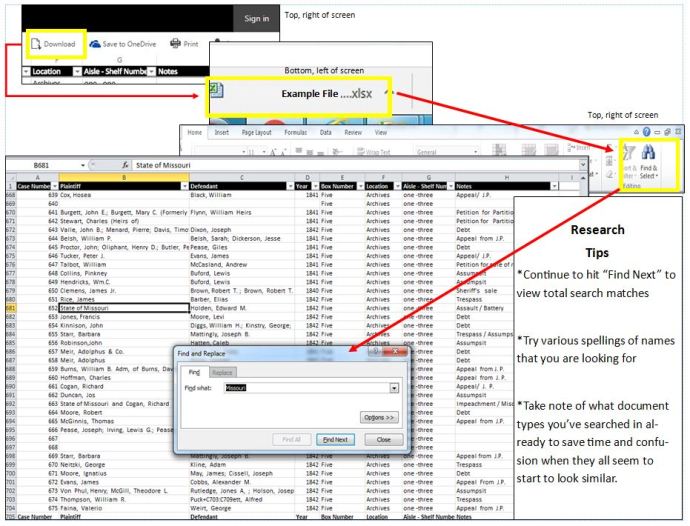Viewport: 690px width, 526px height.
Task: Click Find Next in the dialog
Action: (x=335, y=439)
